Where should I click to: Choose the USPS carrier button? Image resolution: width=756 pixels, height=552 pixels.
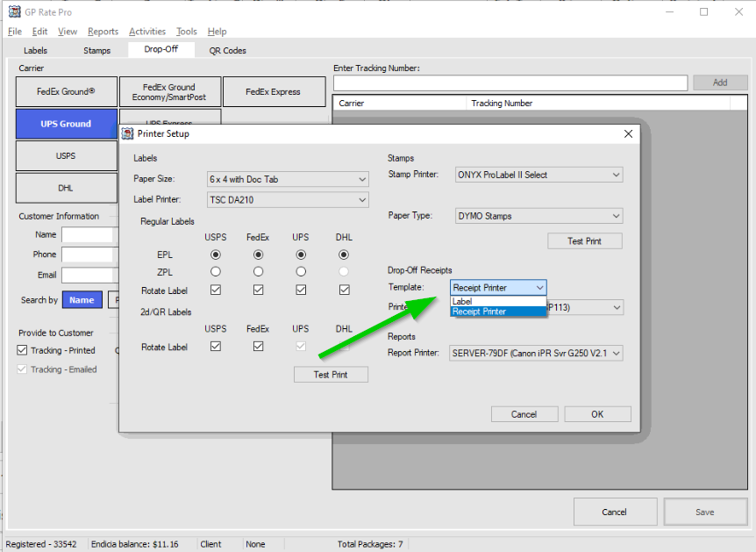66,155
